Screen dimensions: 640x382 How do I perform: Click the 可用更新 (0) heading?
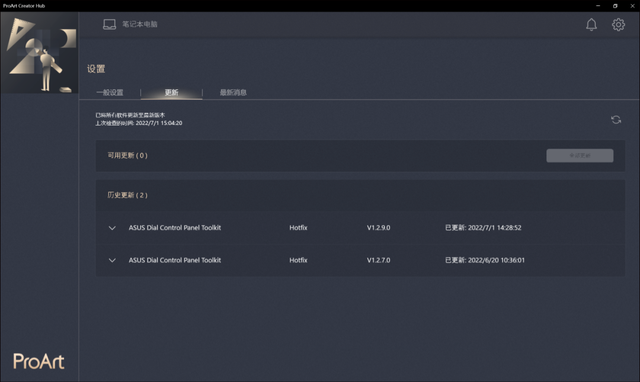point(127,155)
